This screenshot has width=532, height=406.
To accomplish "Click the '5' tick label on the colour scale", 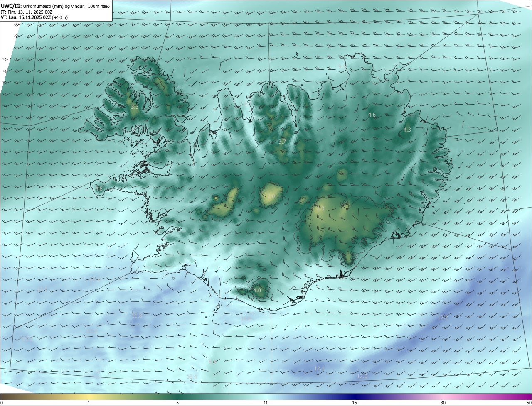I will coord(177,403).
